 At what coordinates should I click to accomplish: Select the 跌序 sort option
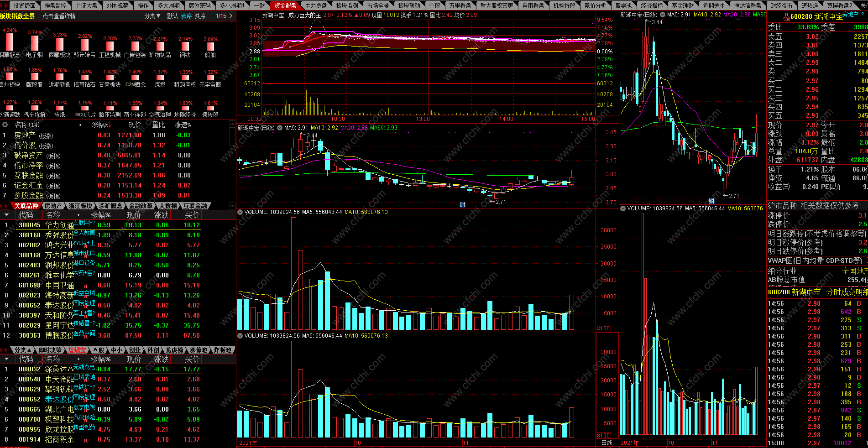[200, 16]
